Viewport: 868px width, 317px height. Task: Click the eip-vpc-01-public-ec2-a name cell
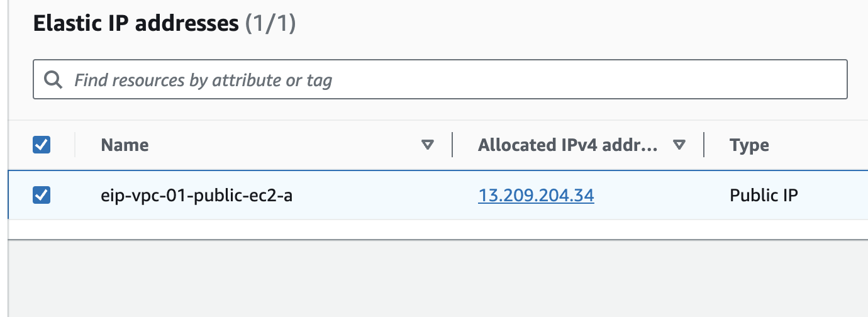coord(196,196)
